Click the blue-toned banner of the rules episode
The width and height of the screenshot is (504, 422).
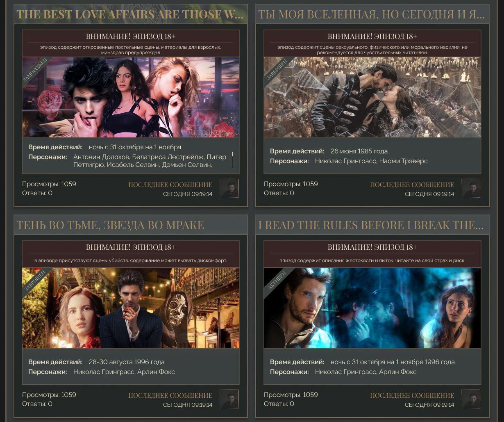[372, 308]
